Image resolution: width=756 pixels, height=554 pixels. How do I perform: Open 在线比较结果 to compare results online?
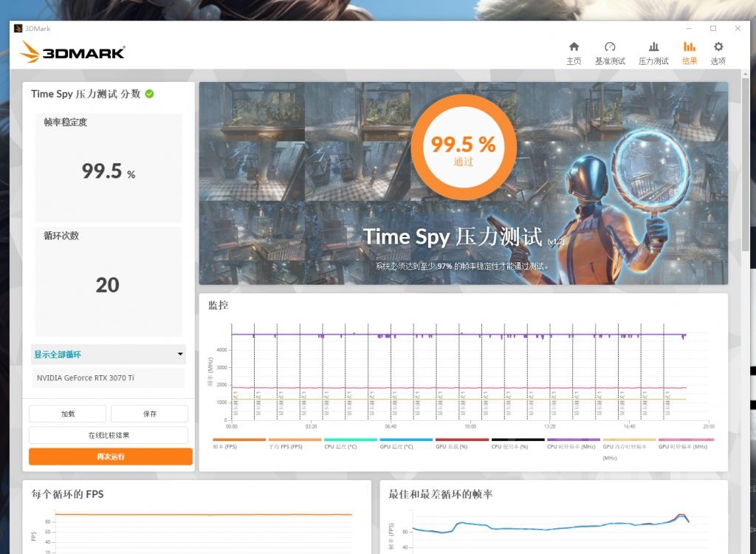click(108, 434)
